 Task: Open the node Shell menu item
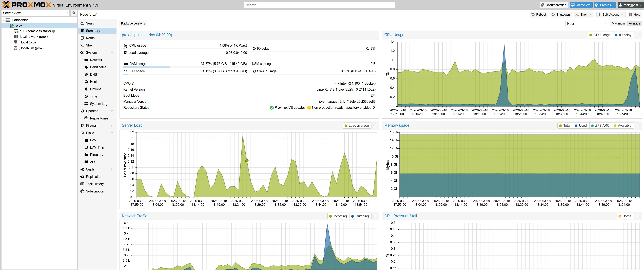(97, 45)
